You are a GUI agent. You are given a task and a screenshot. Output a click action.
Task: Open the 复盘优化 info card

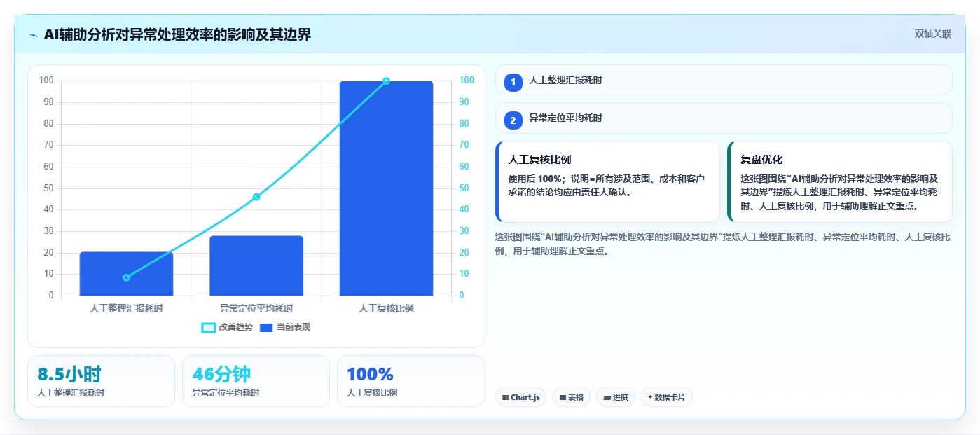pos(840,182)
